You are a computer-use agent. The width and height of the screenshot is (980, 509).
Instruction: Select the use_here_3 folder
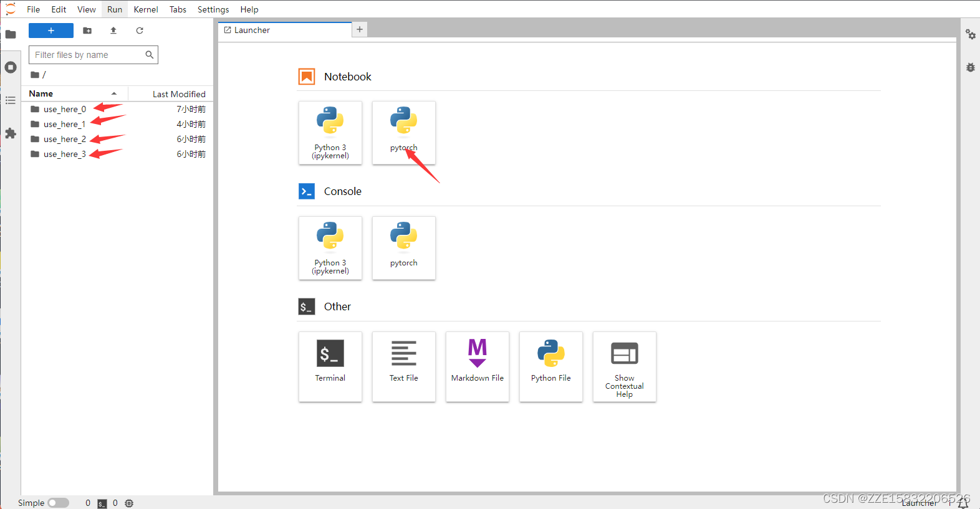point(117,154)
